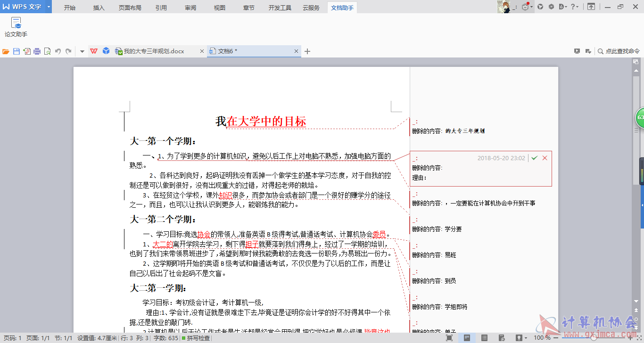
Task: Open the WPS home page tab icon
Action: click(94, 51)
